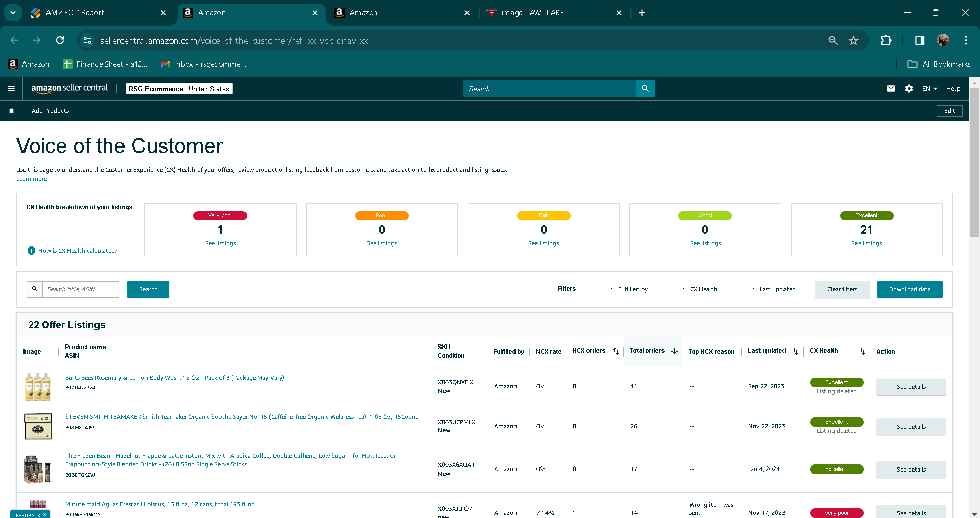Image resolution: width=980 pixels, height=518 pixels.
Task: Open the mail messages icon
Action: 891,89
